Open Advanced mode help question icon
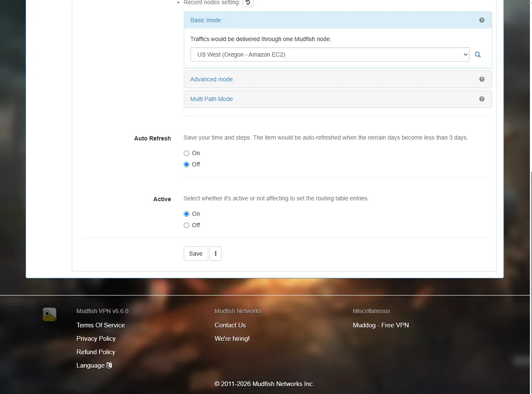The image size is (532, 394). 482,79
